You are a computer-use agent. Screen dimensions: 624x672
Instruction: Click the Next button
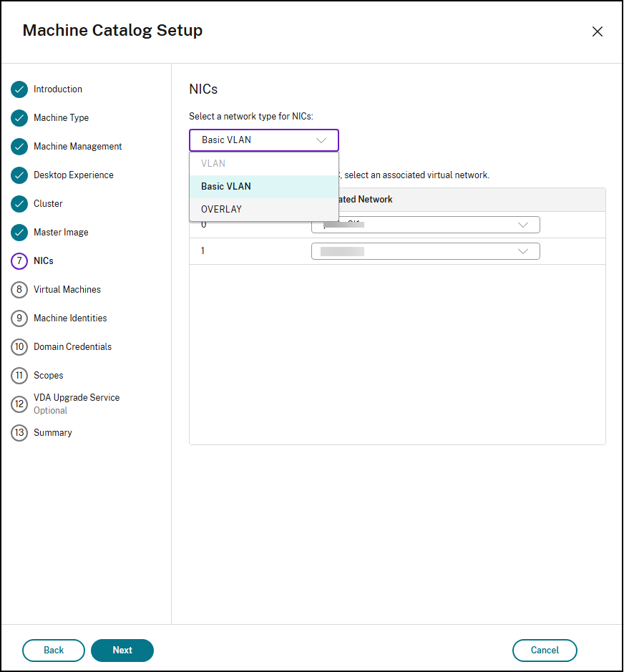pyautogui.click(x=122, y=651)
